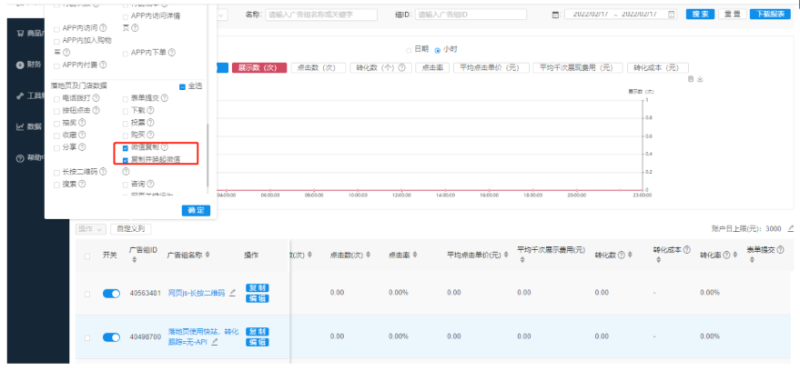The height and width of the screenshot is (371, 800).
Task: Open the date range picker 2022/02/17
Action: (x=620, y=14)
